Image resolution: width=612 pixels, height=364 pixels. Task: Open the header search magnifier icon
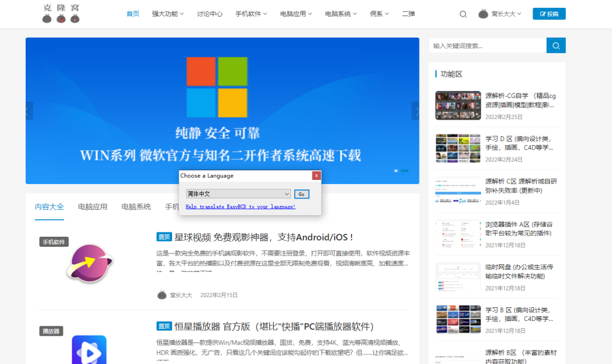tap(463, 14)
